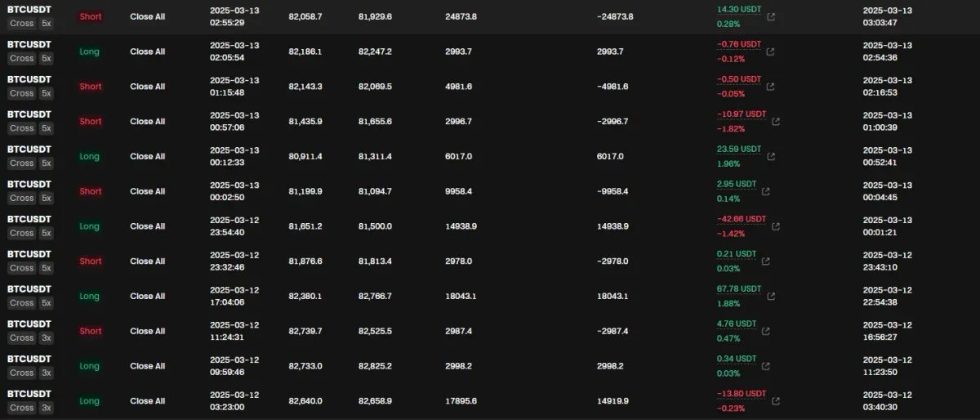Viewport: 980px width, 420px height.
Task: Click the Cross margin badge on the 23:54:40 trade
Action: pyautogui.click(x=21, y=233)
